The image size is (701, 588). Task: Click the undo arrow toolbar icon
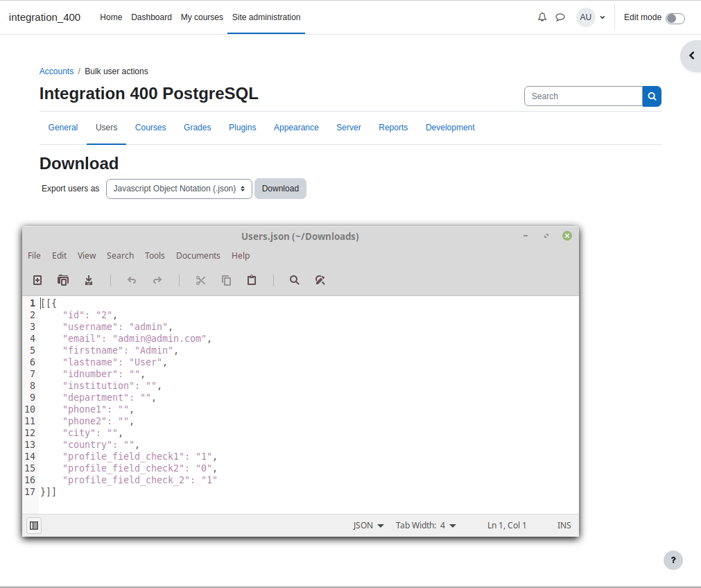pos(132,280)
